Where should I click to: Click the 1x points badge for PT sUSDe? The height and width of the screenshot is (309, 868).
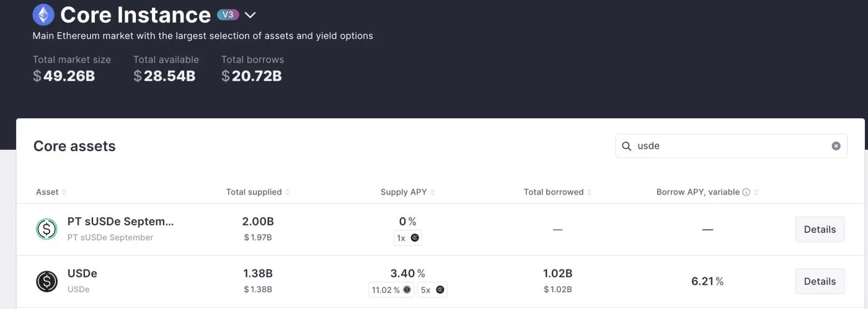(407, 238)
